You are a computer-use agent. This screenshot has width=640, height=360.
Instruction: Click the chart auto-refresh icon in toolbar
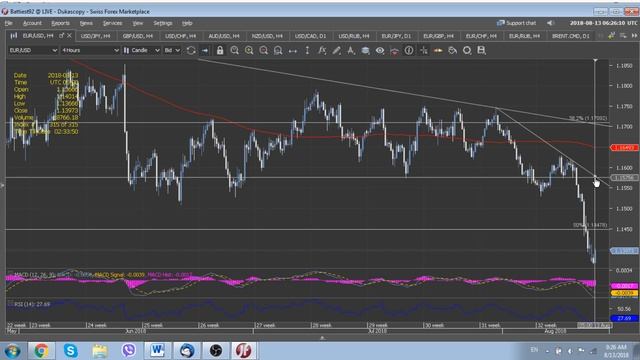coord(191,51)
